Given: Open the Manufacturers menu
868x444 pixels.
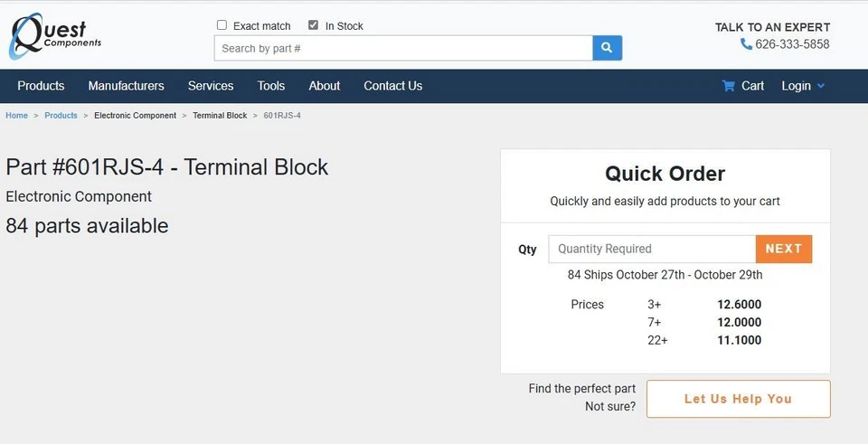Looking at the screenshot, I should click(x=127, y=86).
